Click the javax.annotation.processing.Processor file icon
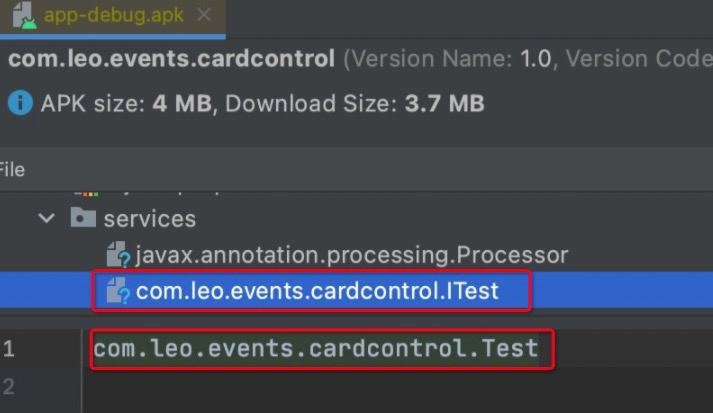 pyautogui.click(x=118, y=254)
